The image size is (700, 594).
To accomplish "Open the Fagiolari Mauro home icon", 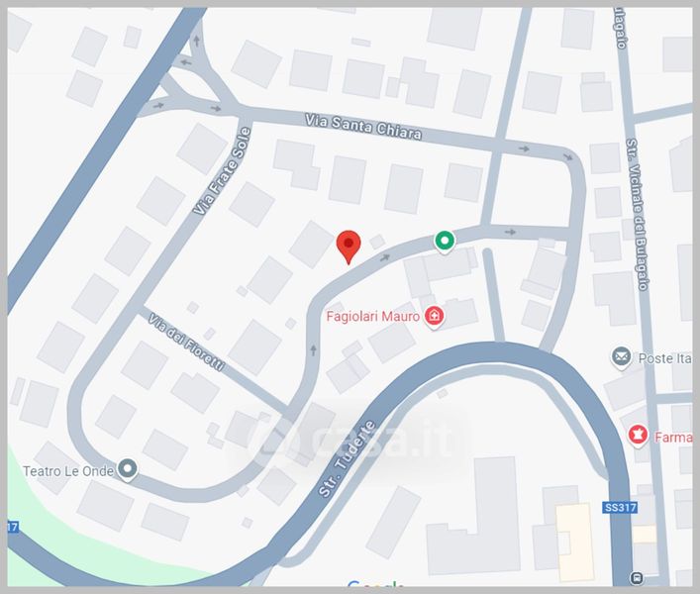I will [434, 317].
